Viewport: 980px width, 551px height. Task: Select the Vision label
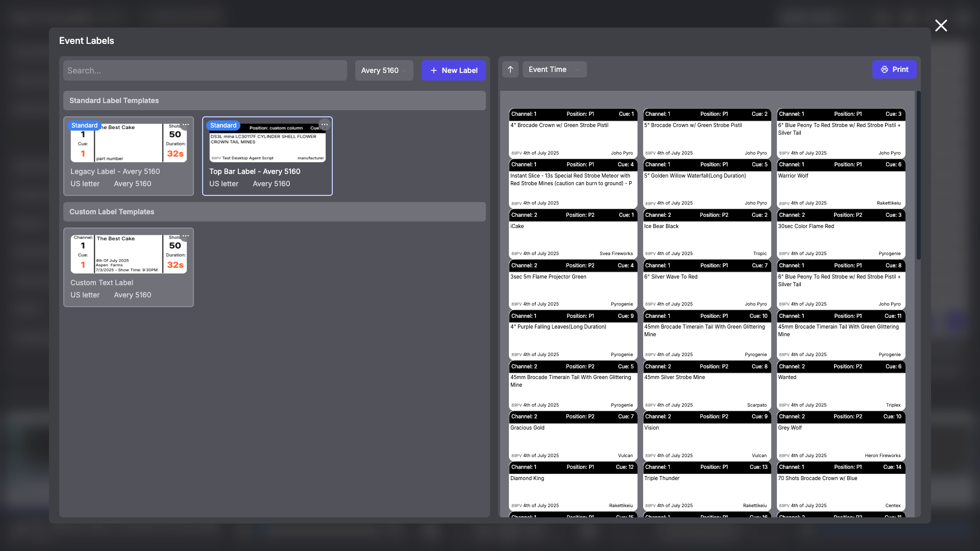(x=707, y=436)
